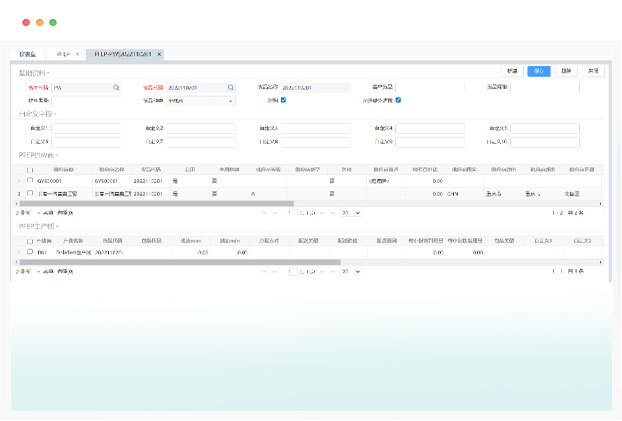Click the green macOS fullscreen dot
The width and height of the screenshot is (622, 421).
coord(53,23)
